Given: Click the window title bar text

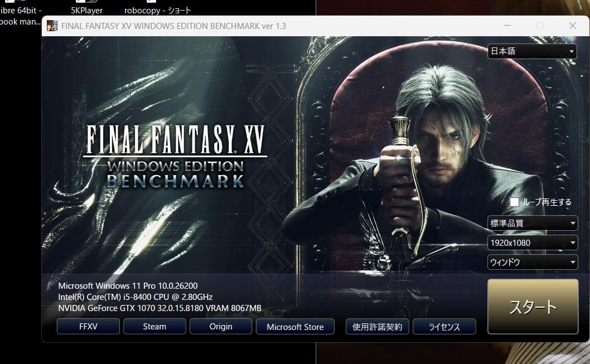Looking at the screenshot, I should (173, 26).
